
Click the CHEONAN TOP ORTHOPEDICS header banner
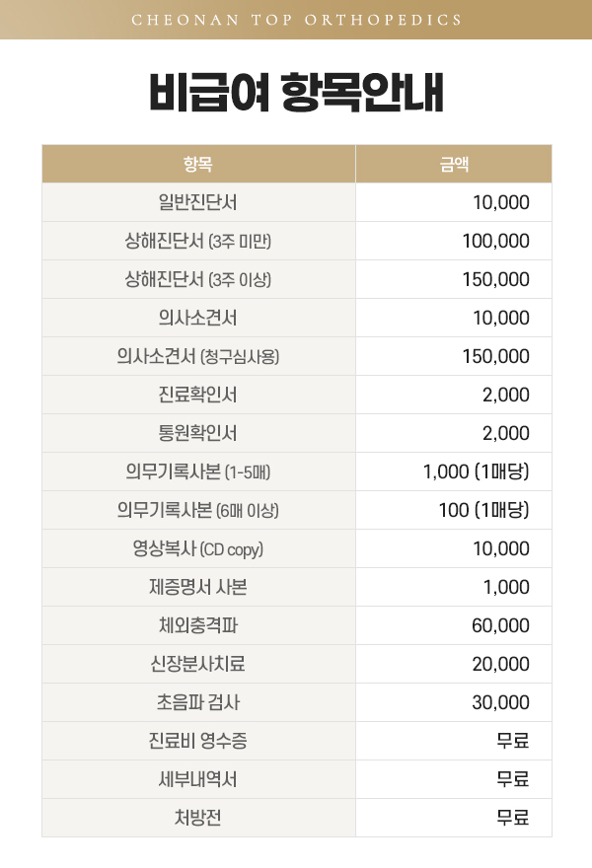pos(296,20)
